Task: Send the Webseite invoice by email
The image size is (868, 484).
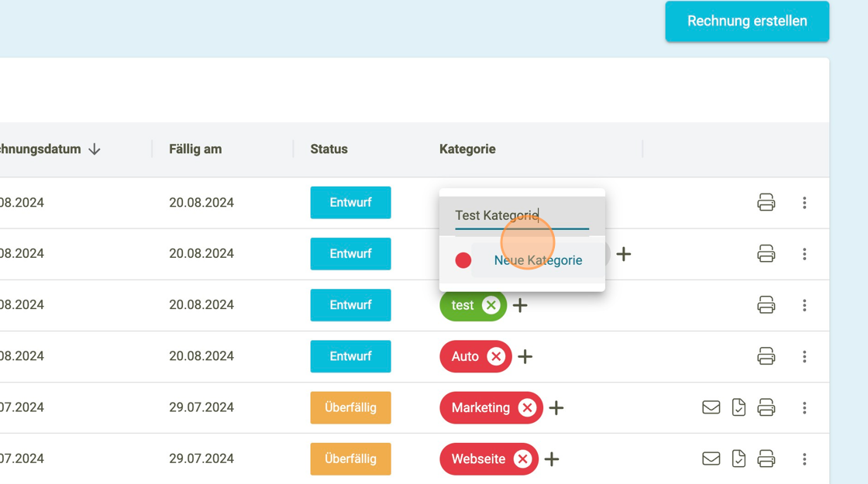Action: click(711, 459)
